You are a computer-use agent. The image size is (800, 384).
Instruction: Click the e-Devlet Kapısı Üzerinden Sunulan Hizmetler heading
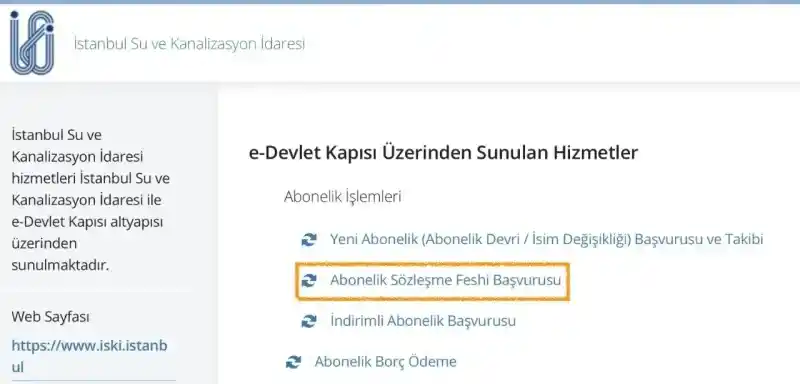tap(443, 152)
